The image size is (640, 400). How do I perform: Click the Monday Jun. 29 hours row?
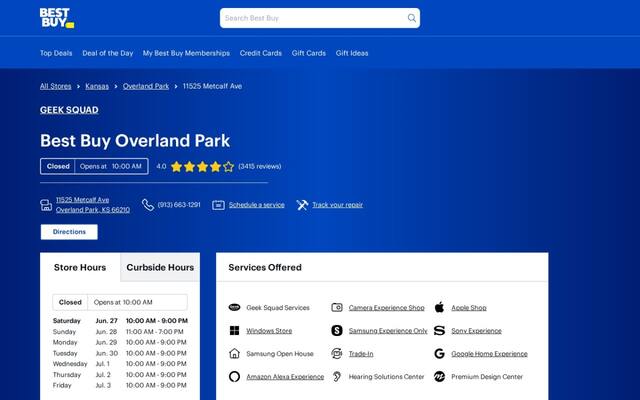[120, 342]
